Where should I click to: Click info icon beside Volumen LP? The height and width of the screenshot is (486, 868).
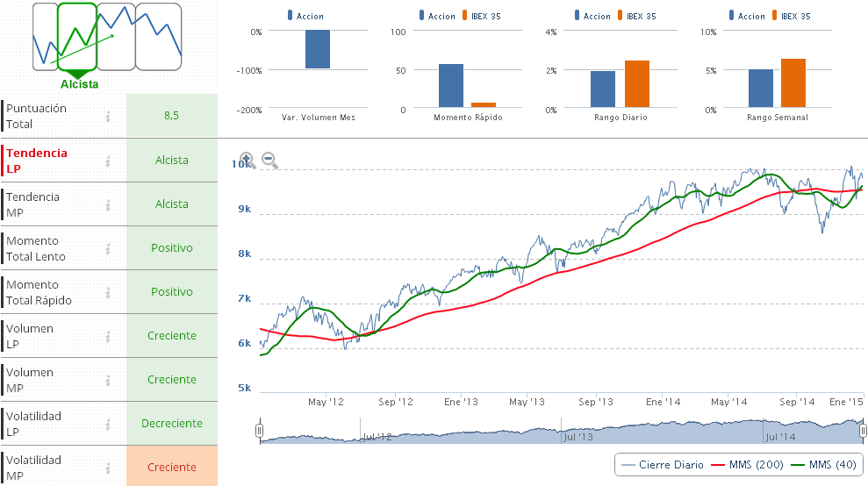(x=108, y=336)
